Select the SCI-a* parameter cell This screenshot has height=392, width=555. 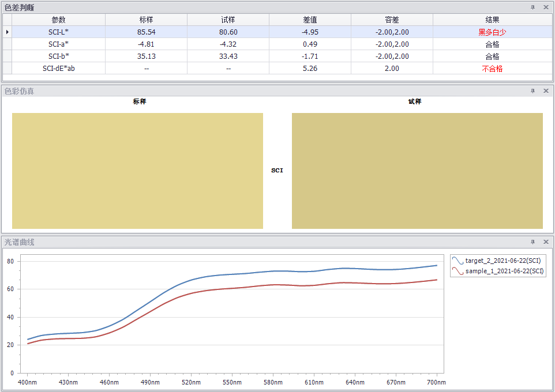click(x=58, y=44)
